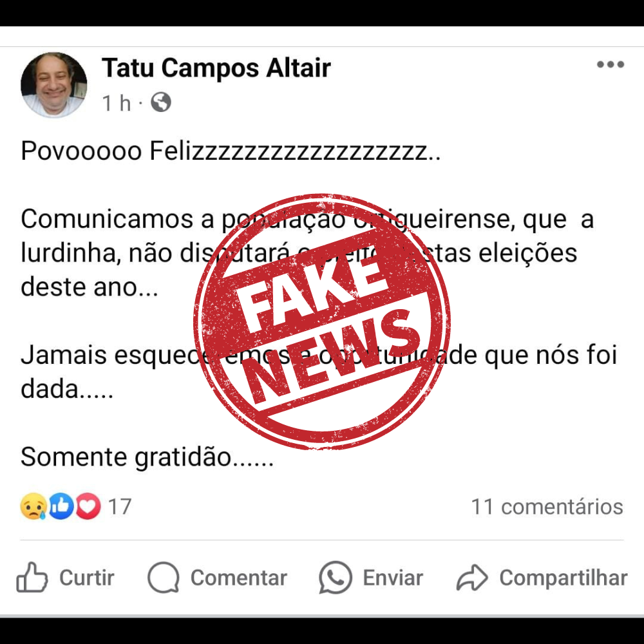
Task: Click the 1 h post timestamp
Action: coord(117,102)
